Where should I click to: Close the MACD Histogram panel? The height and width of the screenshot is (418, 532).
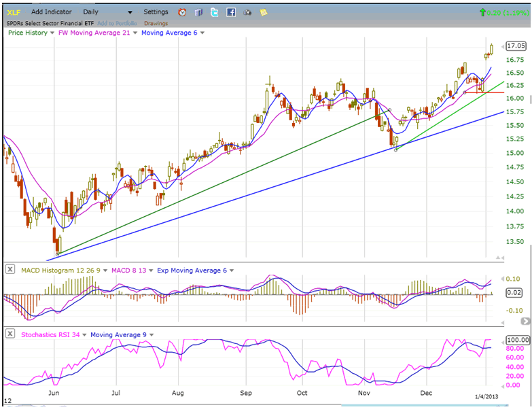(10, 270)
